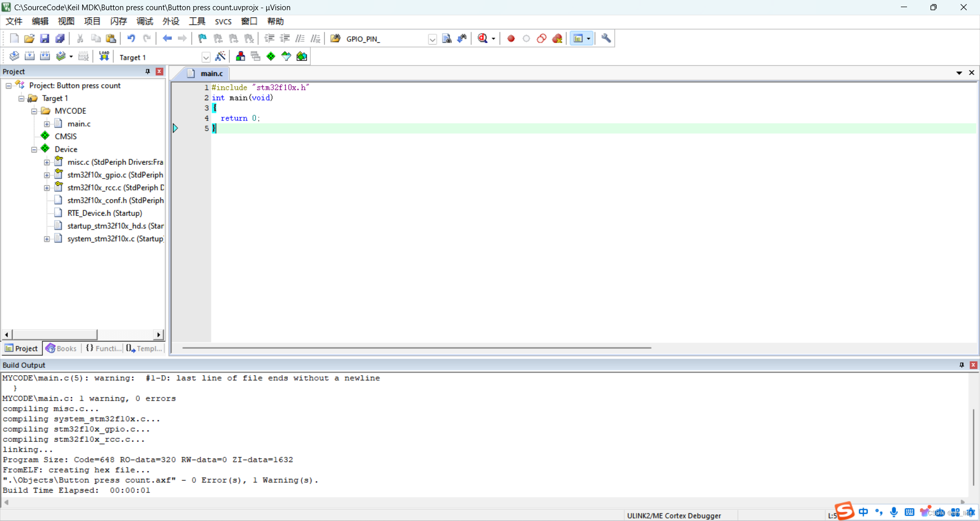Insert a bookmark at the current line

click(x=201, y=38)
